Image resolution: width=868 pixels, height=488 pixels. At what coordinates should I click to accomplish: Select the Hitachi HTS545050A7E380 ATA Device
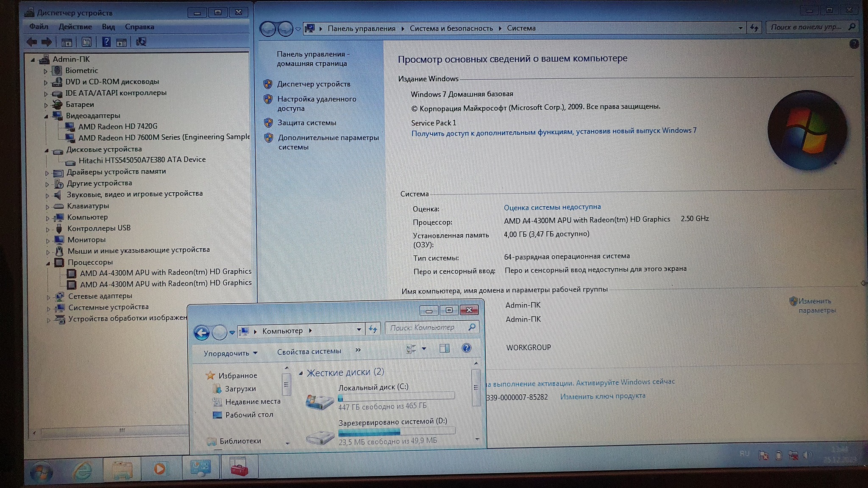coord(142,160)
